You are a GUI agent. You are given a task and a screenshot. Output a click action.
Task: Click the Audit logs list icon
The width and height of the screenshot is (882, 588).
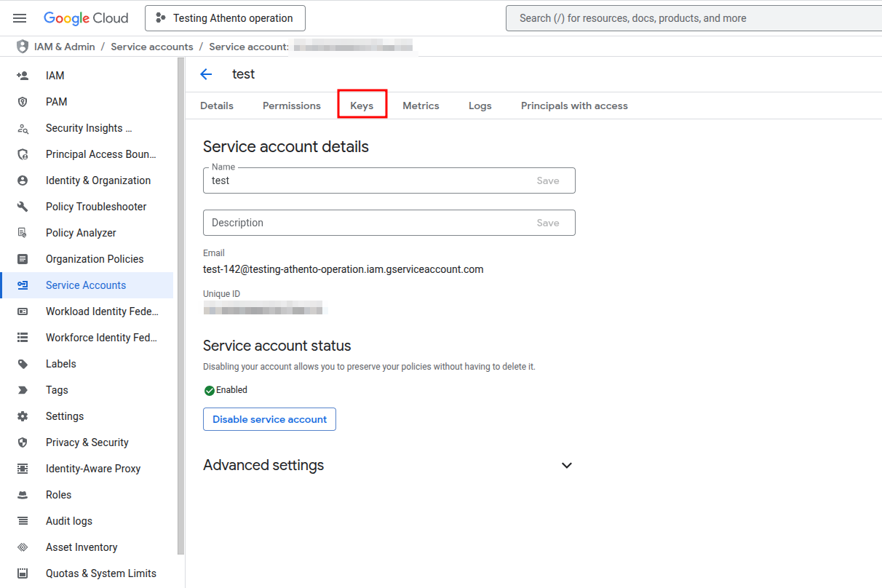pyautogui.click(x=23, y=521)
